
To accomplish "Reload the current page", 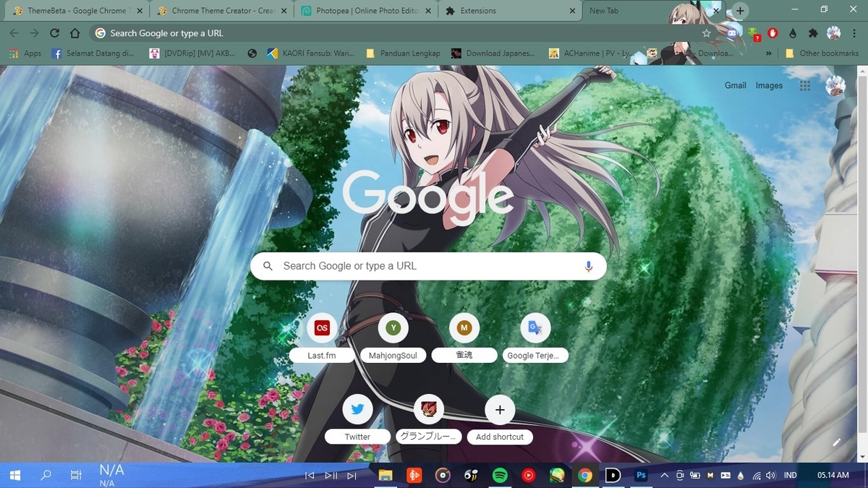I will pos(54,33).
